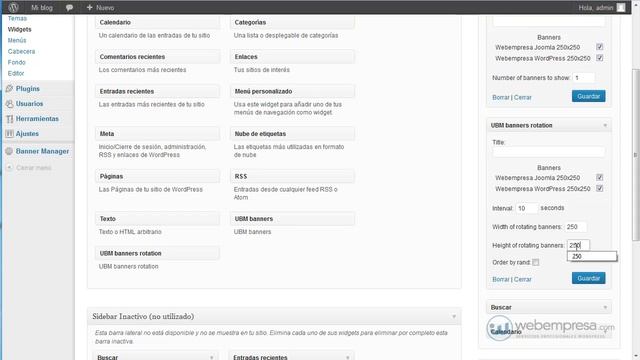The width and height of the screenshot is (640, 360).
Task: Open the Temas submenu item
Action: click(x=17, y=18)
